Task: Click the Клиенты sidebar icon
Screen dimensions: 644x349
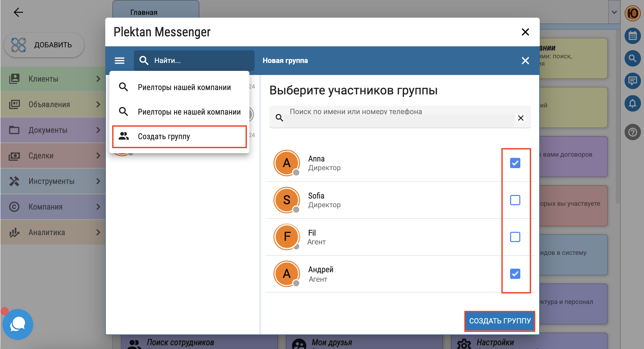Action: [x=14, y=79]
